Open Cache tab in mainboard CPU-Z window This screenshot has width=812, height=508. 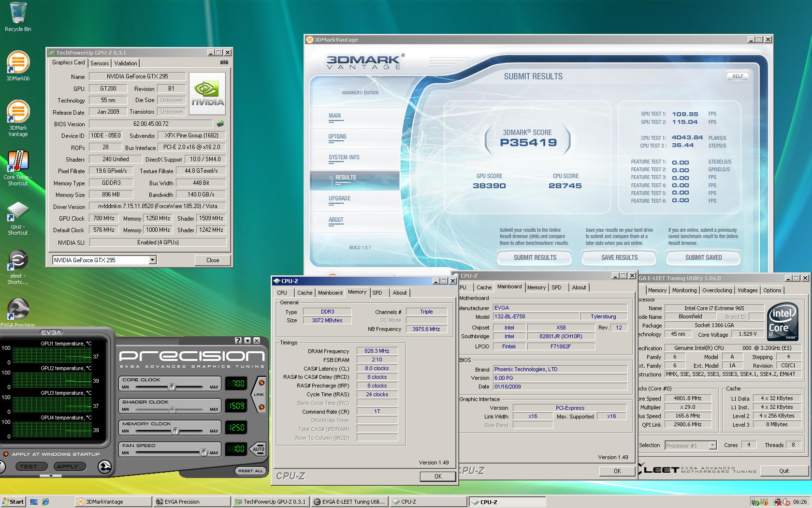[484, 287]
